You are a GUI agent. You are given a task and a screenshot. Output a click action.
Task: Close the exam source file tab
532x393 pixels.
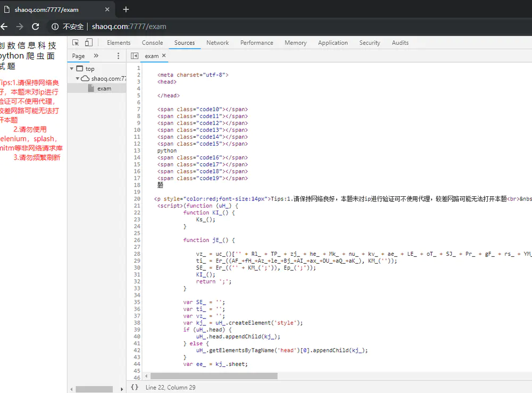[164, 55]
